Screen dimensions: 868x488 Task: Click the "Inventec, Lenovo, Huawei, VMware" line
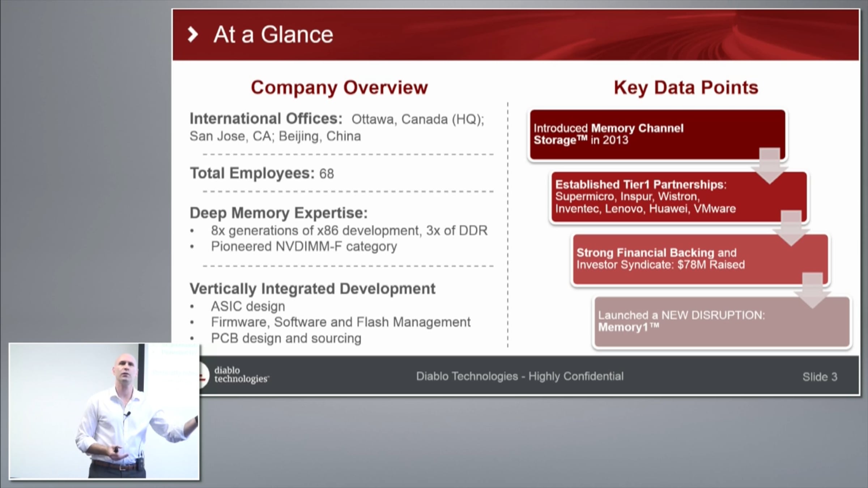[646, 209]
